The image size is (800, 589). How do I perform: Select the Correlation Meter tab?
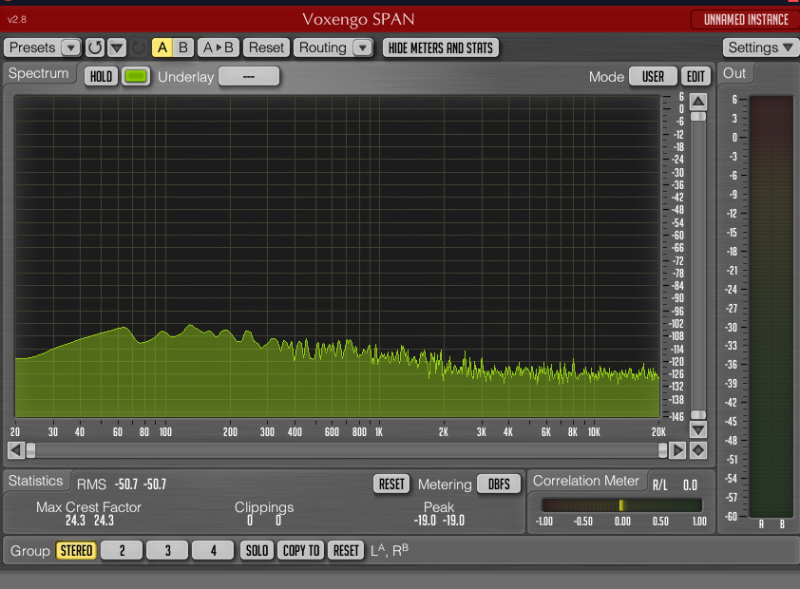tap(586, 481)
